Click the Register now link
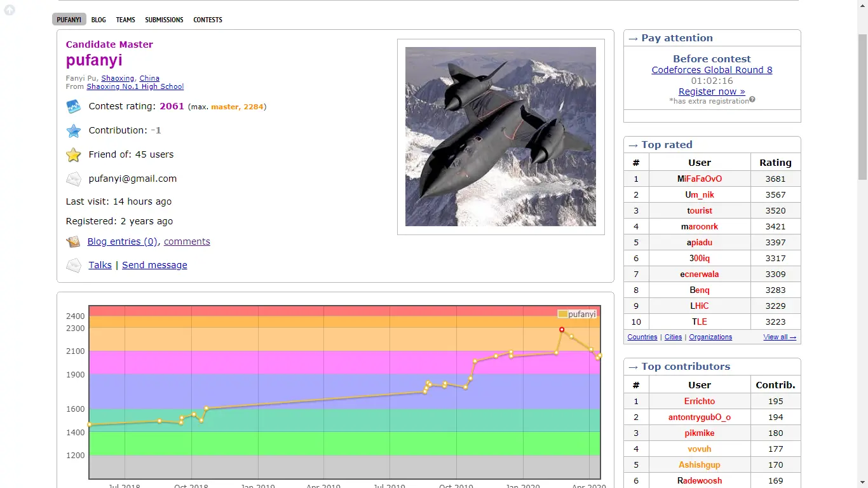The width and height of the screenshot is (868, 488). pyautogui.click(x=712, y=91)
